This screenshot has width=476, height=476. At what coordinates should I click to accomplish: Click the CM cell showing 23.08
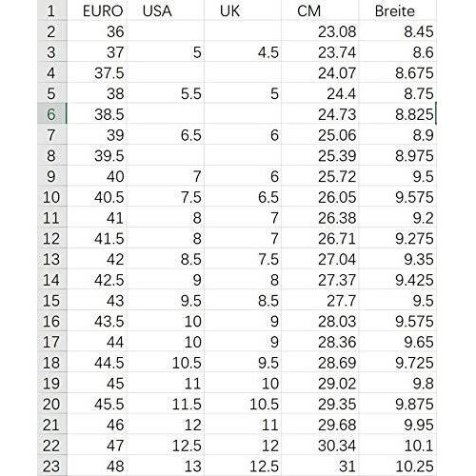(320, 31)
